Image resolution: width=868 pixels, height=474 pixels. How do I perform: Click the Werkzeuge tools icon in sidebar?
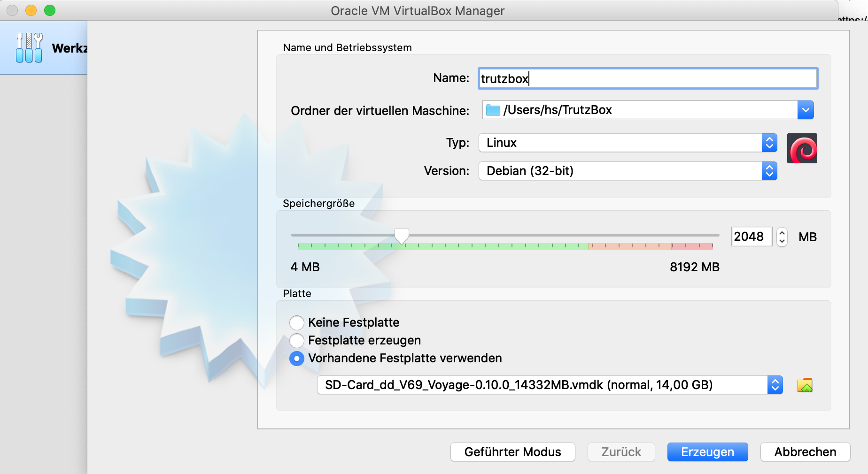[29, 48]
